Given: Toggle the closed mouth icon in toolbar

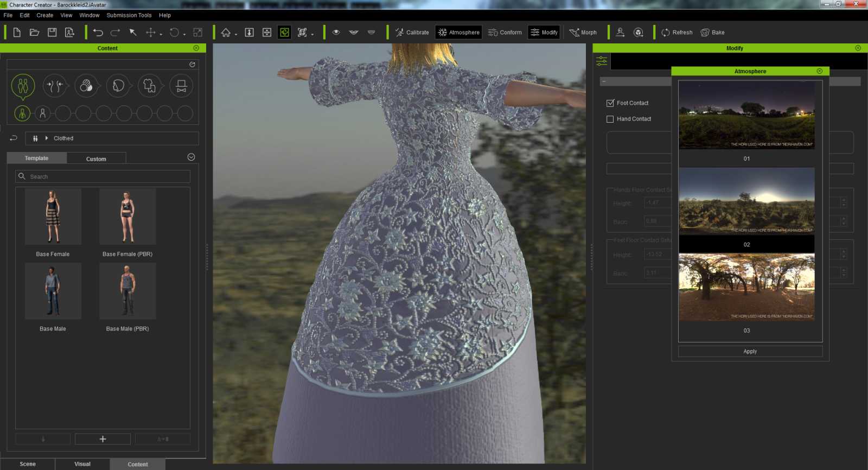Looking at the screenshot, I should coord(371,32).
